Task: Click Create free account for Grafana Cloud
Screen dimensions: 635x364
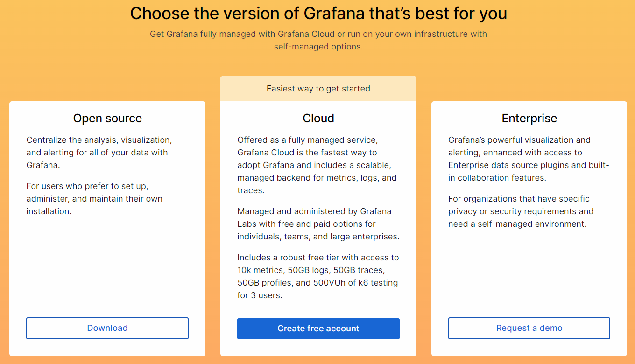Action: click(x=318, y=329)
